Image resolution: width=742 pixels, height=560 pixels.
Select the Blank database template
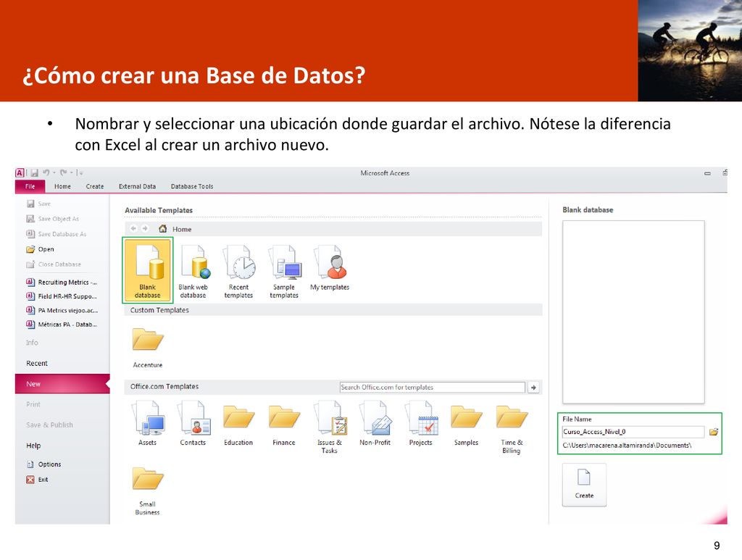[x=148, y=270]
